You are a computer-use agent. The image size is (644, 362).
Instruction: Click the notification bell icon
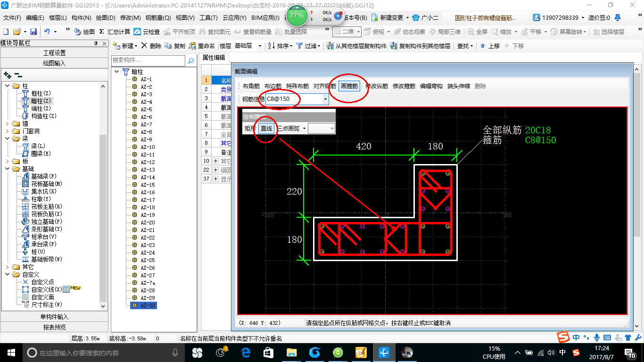618,17
